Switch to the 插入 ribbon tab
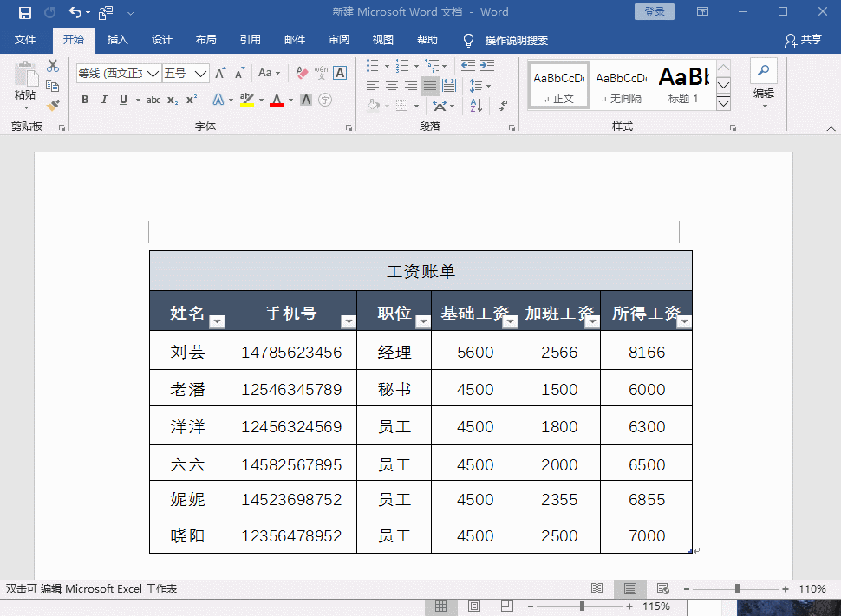 (x=117, y=40)
